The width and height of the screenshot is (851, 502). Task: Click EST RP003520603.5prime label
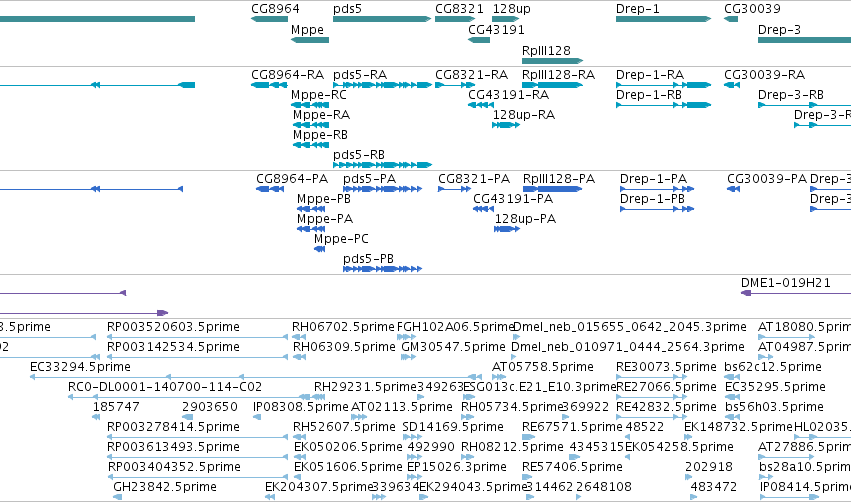pos(173,327)
